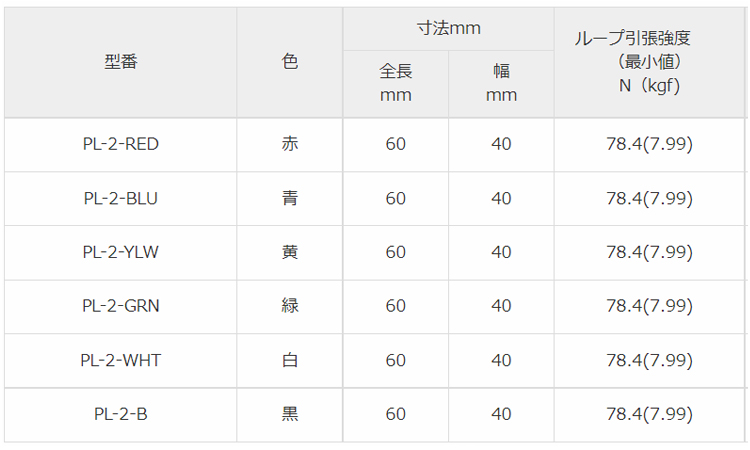This screenshot has width=750, height=450.
Task: Click the 78.4(7.99) value in PL-2-RED row
Action: [x=649, y=144]
